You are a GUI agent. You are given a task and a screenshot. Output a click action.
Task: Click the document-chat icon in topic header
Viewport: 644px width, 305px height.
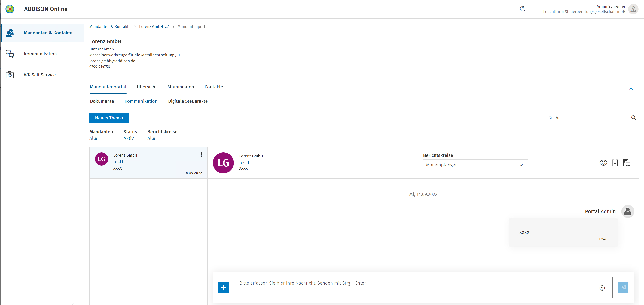[627, 163]
